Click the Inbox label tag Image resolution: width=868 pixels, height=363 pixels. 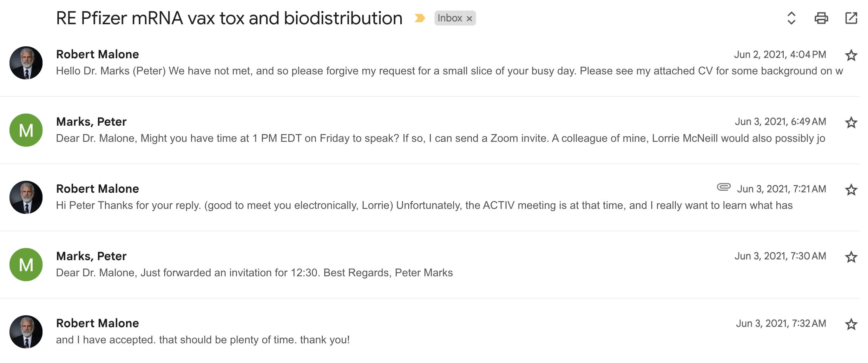click(x=449, y=18)
